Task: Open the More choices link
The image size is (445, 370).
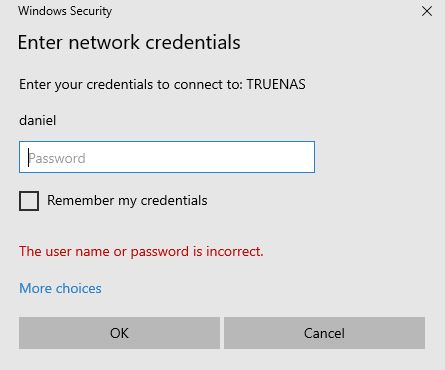Action: point(60,288)
